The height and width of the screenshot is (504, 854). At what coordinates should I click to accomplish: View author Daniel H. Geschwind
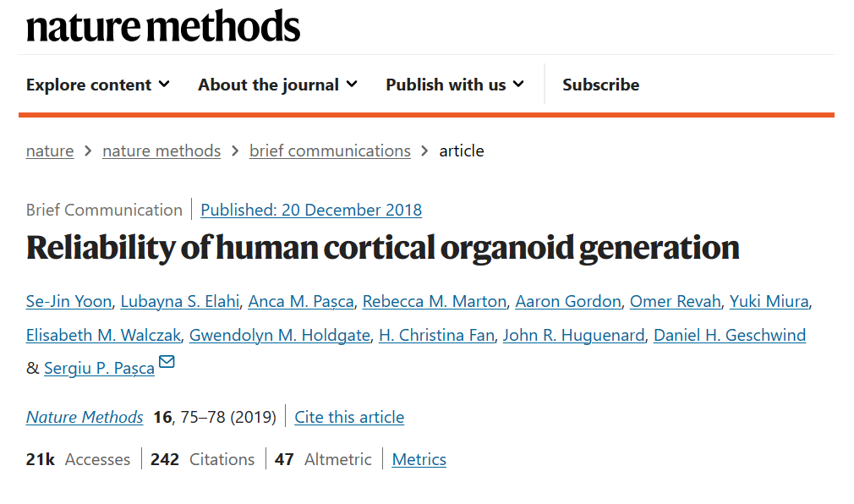(x=730, y=335)
